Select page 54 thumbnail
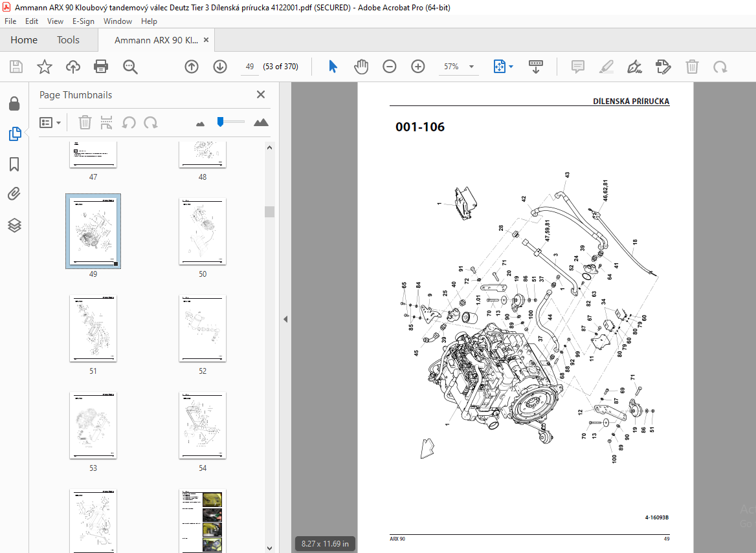Image resolution: width=756 pixels, height=553 pixels. click(203, 426)
